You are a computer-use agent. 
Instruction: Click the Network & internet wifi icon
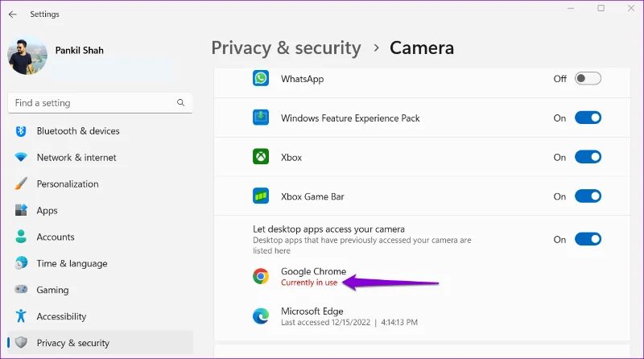pyautogui.click(x=21, y=157)
